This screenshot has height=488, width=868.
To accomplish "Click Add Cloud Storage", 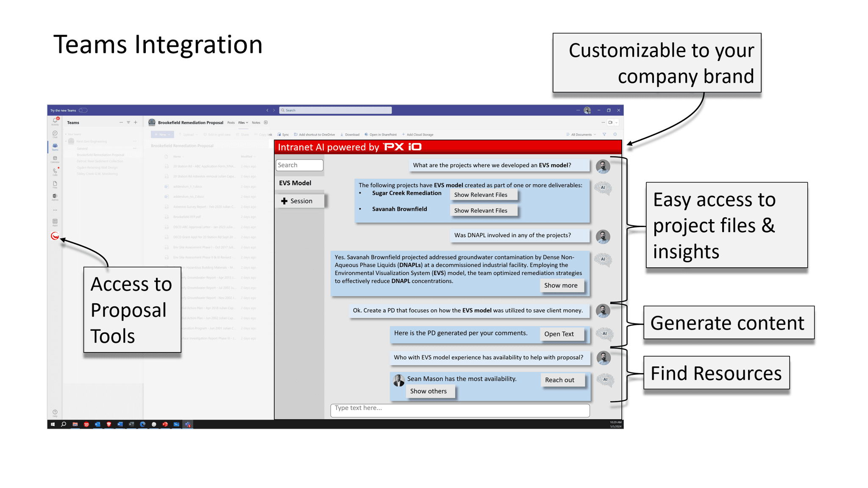I will tap(417, 135).
